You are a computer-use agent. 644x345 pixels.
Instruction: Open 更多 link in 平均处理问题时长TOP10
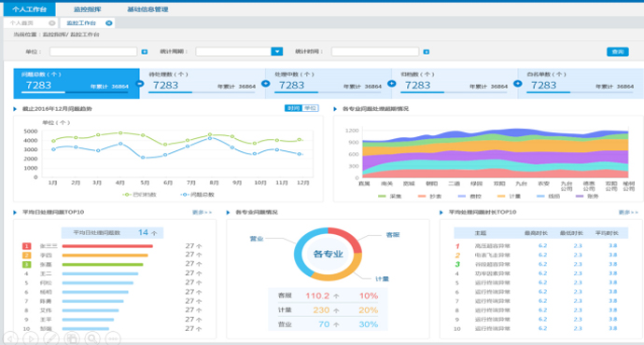[x=628, y=212]
